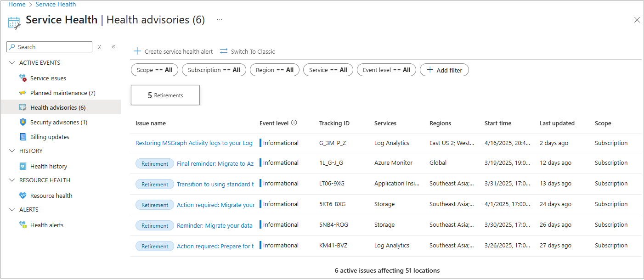Open the Service == All filter
The image size is (644, 280).
point(328,70)
